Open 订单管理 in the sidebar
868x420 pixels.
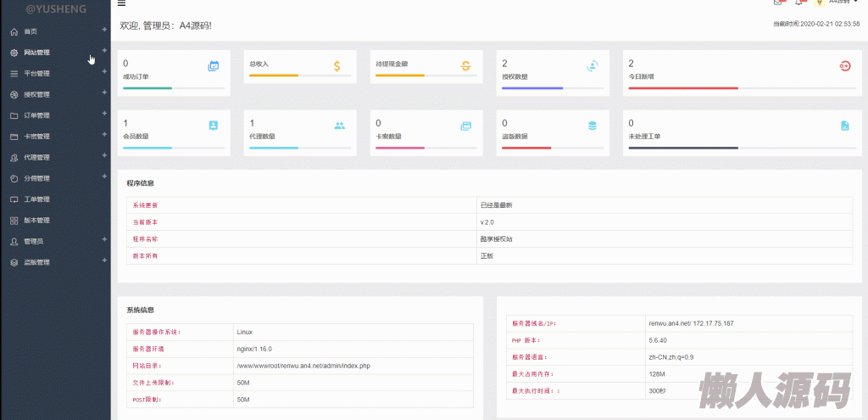point(36,115)
